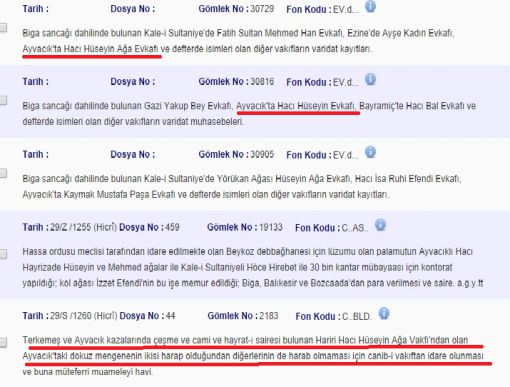Click 've buna müteferri muameleyi havi' line
Viewport: 510px width, 387px height.
click(x=87, y=372)
